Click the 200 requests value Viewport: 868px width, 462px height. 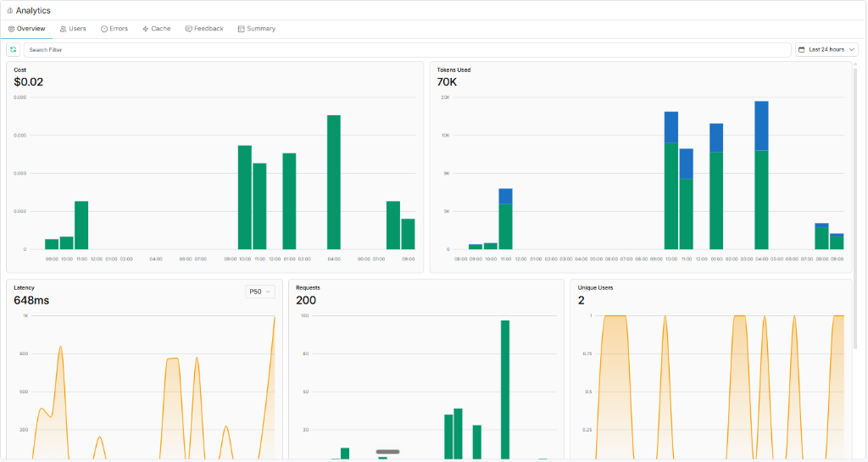(x=305, y=300)
